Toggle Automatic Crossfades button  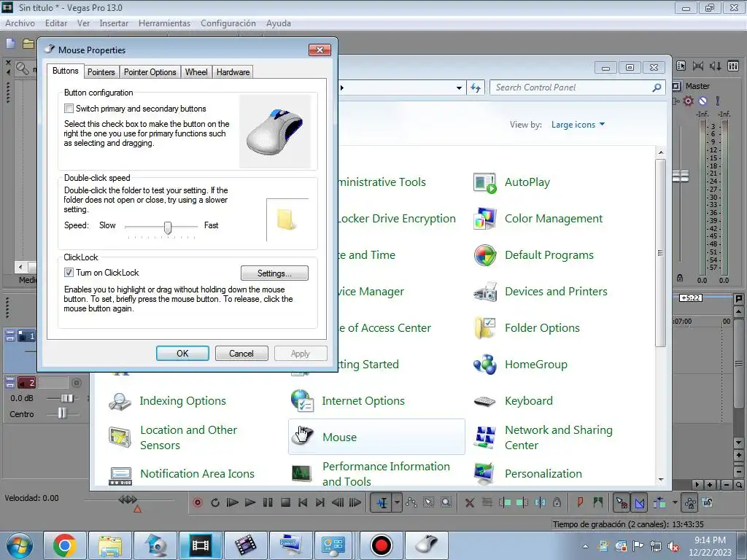639,503
